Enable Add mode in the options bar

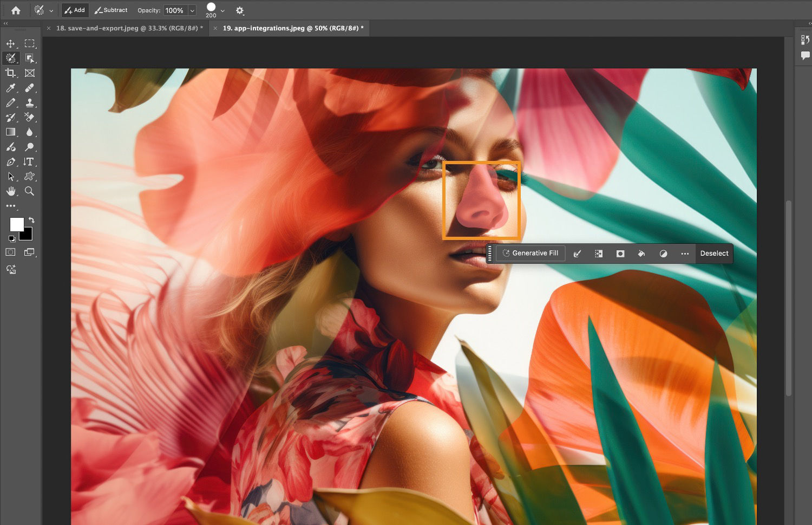pyautogui.click(x=75, y=10)
